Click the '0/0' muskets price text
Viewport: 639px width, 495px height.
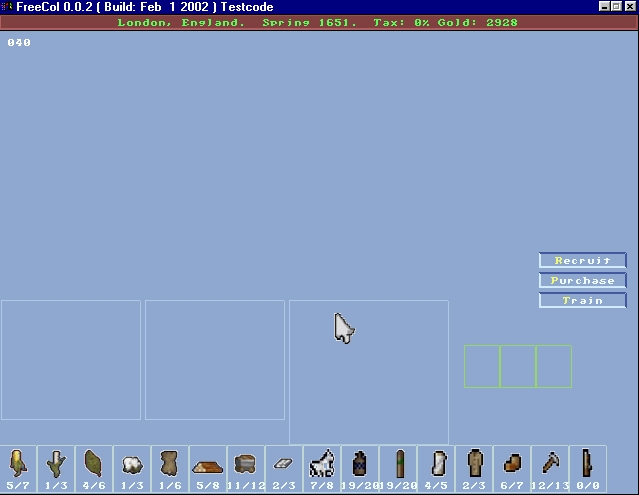[588, 486]
